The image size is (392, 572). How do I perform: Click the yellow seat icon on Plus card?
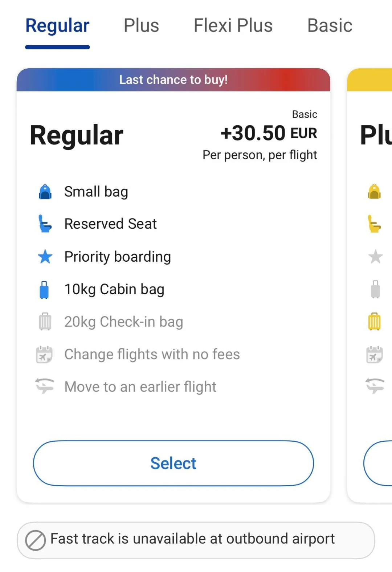click(x=374, y=224)
